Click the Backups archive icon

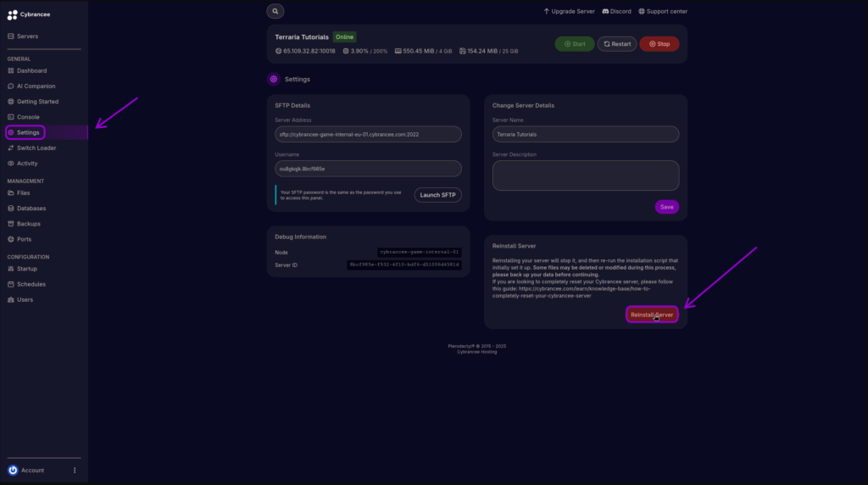pyautogui.click(x=10, y=224)
